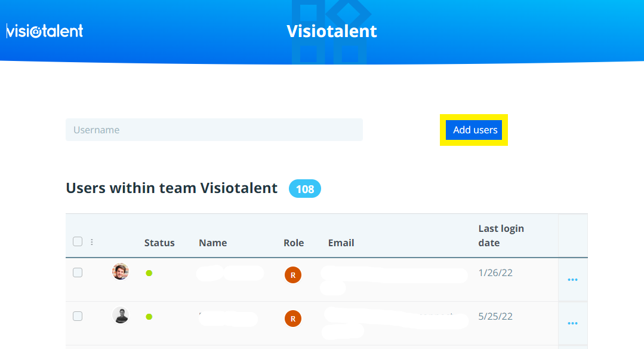Screen dimensions: 644x349
Task: Click the Email column header
Action: click(341, 243)
